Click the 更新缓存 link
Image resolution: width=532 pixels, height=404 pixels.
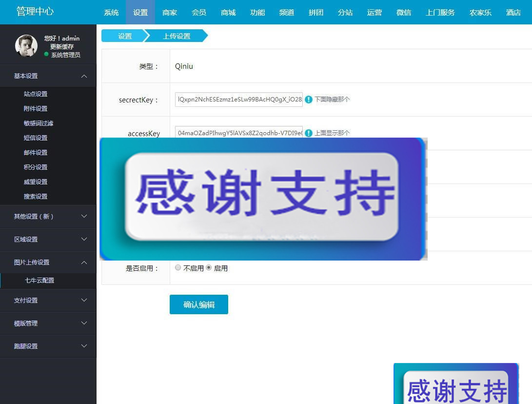click(61, 46)
